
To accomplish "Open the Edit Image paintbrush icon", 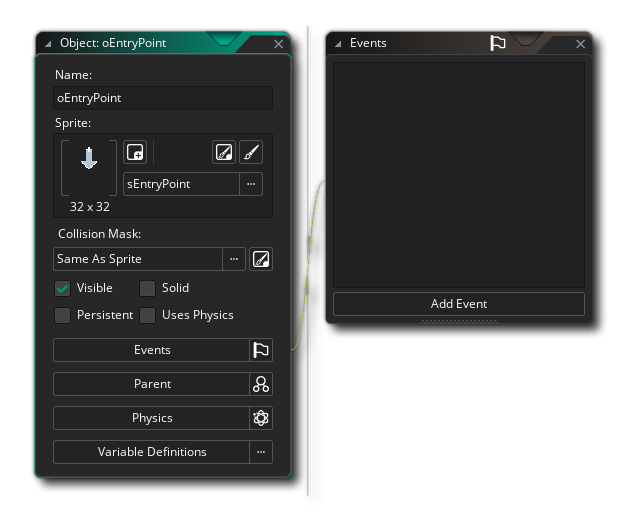I will pos(251,152).
